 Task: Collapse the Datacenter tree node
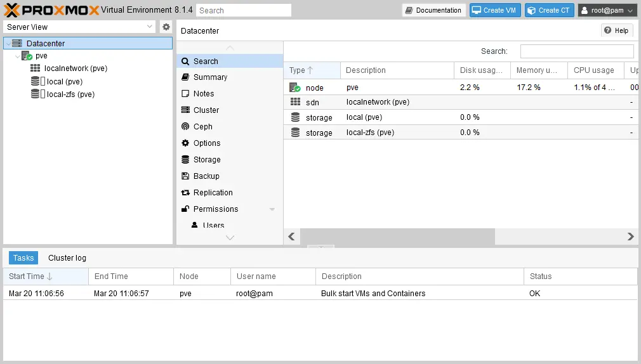coord(9,44)
